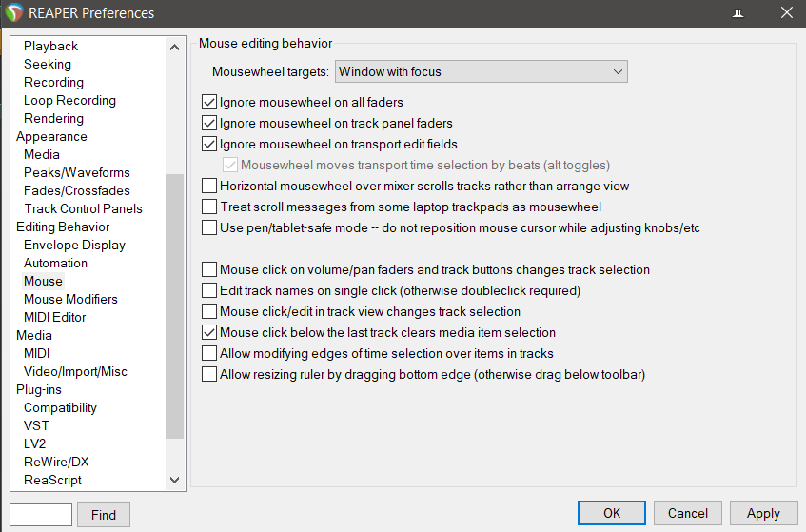Select Recording in the preferences tree
Viewport: 806px width, 532px height.
[x=53, y=82]
